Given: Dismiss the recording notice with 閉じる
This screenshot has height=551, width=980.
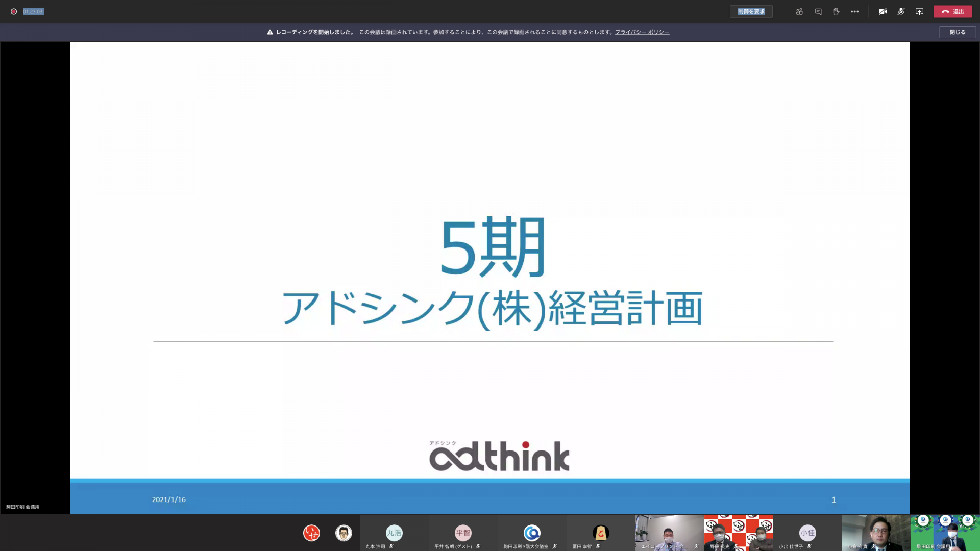Looking at the screenshot, I should point(958,32).
